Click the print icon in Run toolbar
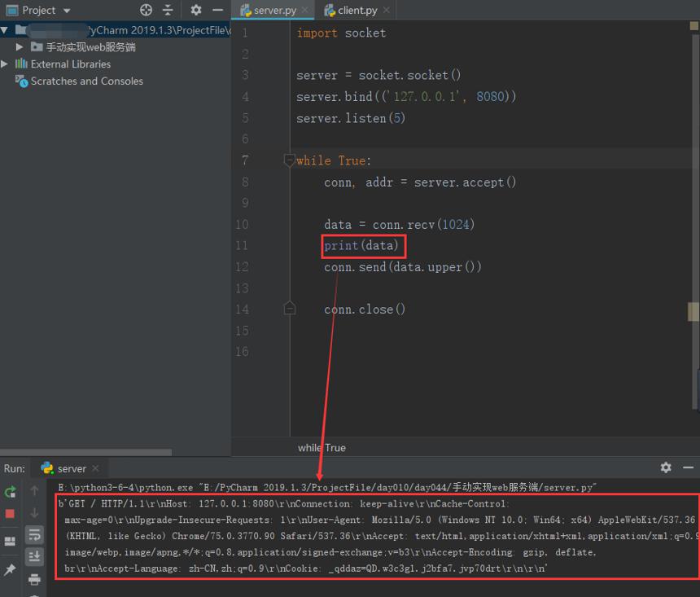Screen dimensions: 700x597 coord(34,580)
